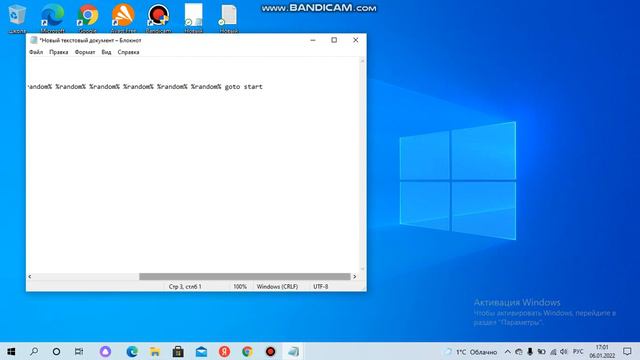Show hidden tray icons chevron
Screen dimensions: 640x360
tap(507, 352)
